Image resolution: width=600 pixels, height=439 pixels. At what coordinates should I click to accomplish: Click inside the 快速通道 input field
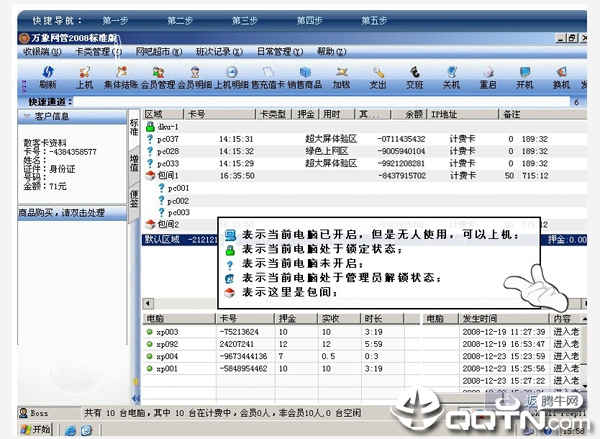click(321, 102)
